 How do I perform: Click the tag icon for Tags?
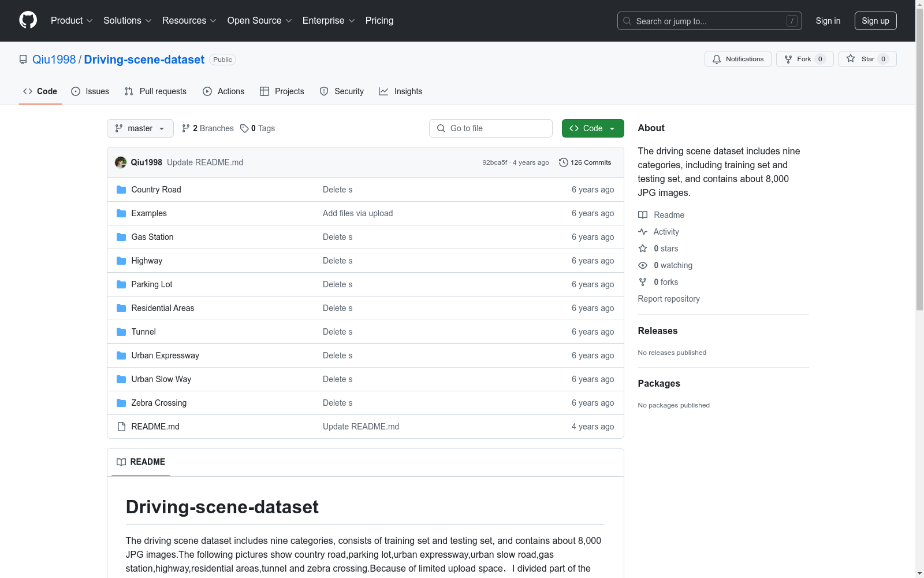(244, 128)
